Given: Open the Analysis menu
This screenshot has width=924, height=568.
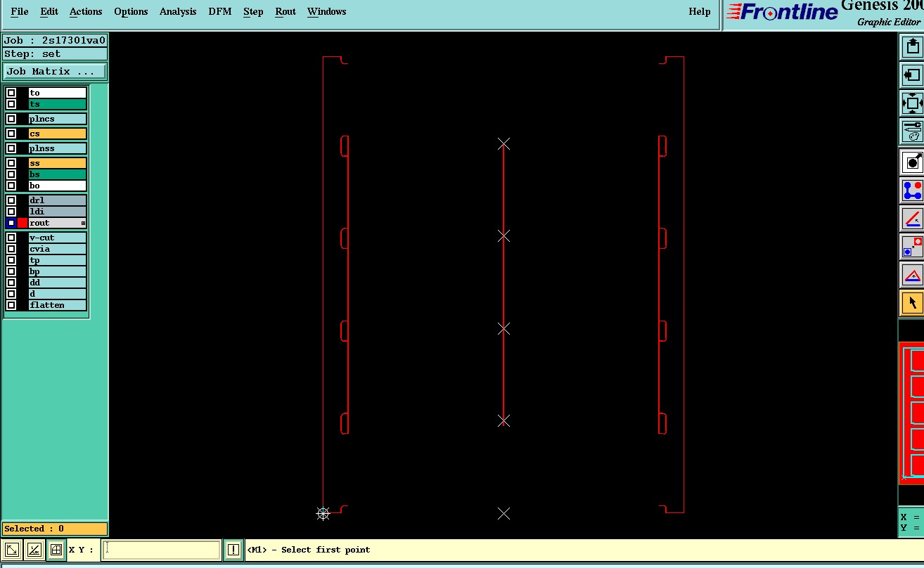Looking at the screenshot, I should click(x=178, y=11).
